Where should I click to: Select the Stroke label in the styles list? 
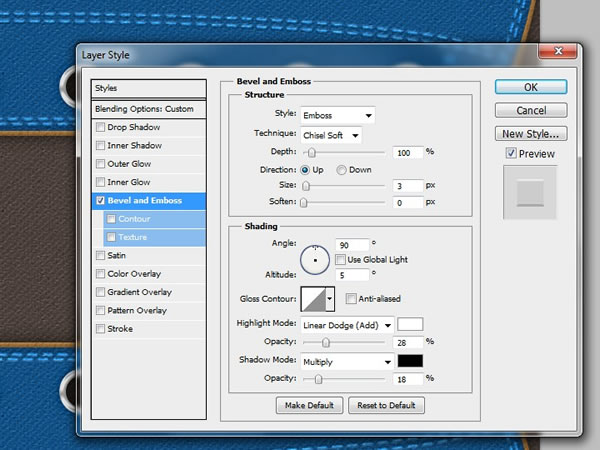click(x=120, y=329)
